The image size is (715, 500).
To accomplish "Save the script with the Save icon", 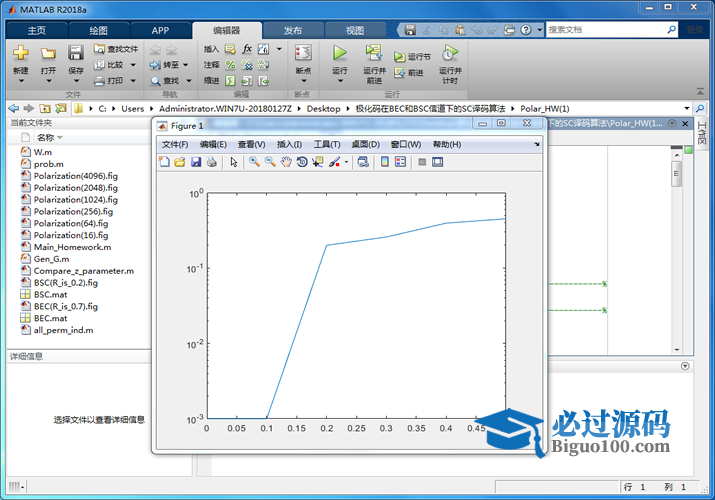I will 76,53.
